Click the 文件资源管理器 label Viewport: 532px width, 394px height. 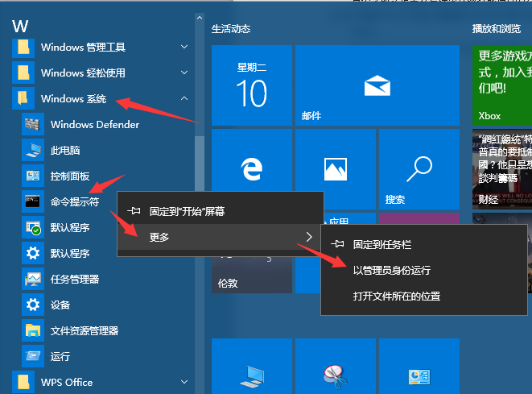coord(85,331)
